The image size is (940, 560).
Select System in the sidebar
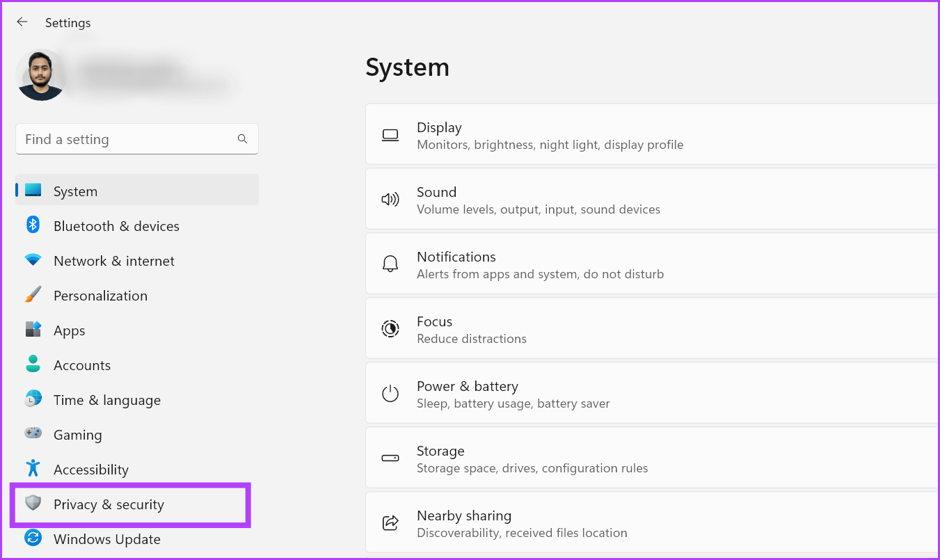pos(137,190)
